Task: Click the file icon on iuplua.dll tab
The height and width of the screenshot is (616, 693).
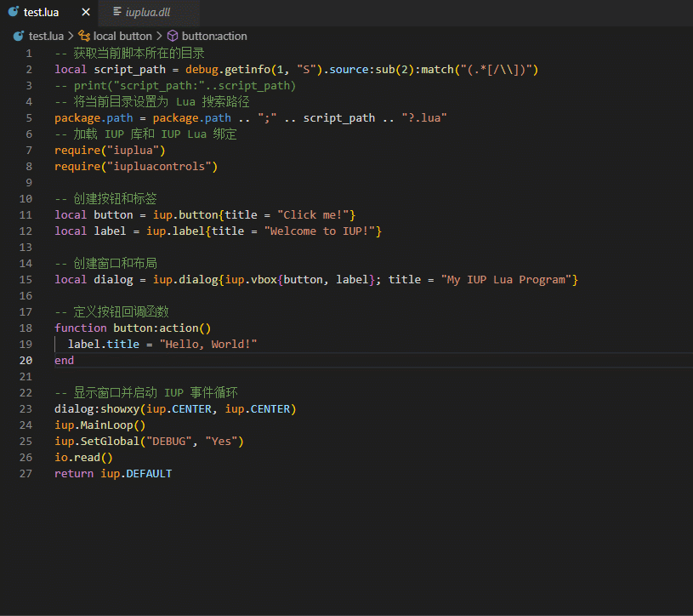Action: coord(116,12)
